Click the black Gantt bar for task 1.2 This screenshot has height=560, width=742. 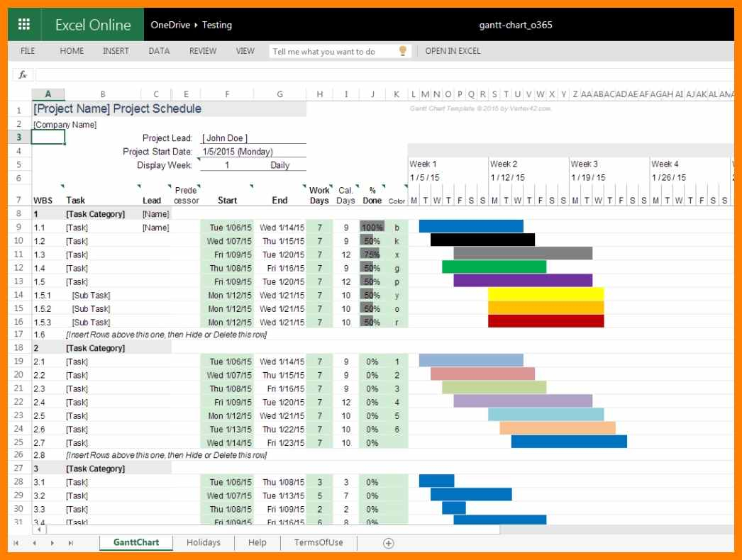click(482, 240)
